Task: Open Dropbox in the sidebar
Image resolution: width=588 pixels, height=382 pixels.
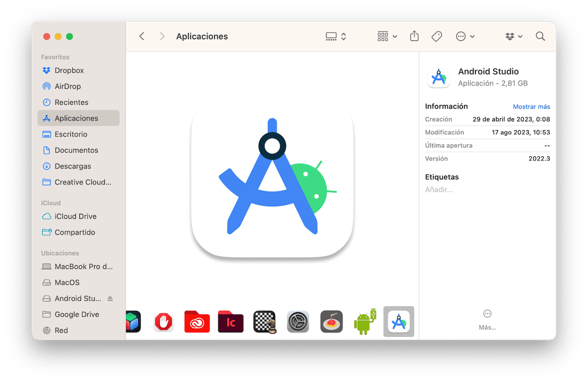Action: [78, 70]
